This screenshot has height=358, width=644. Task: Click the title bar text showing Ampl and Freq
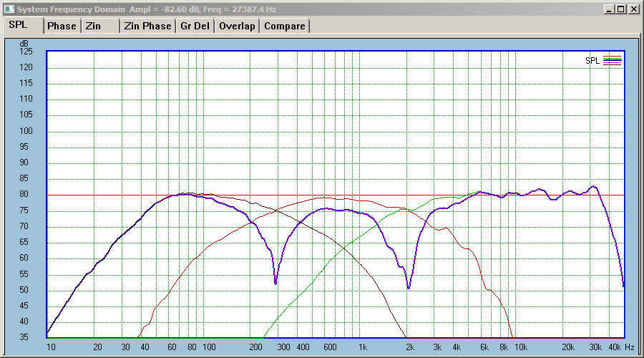[x=203, y=9]
